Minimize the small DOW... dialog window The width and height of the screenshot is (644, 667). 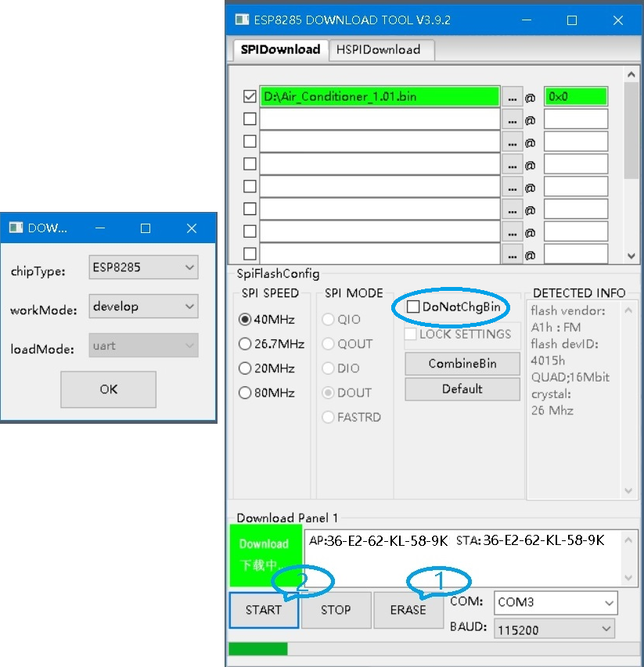point(100,228)
